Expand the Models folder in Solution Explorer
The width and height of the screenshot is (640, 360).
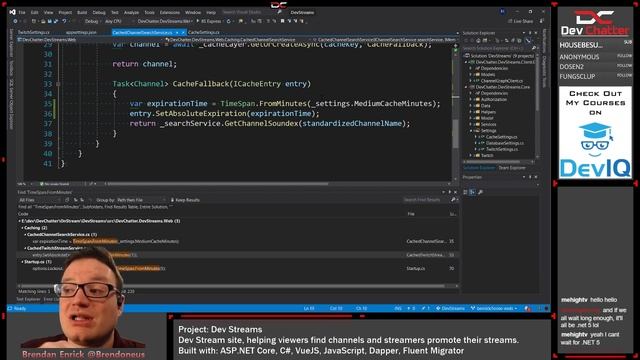[x=471, y=75]
